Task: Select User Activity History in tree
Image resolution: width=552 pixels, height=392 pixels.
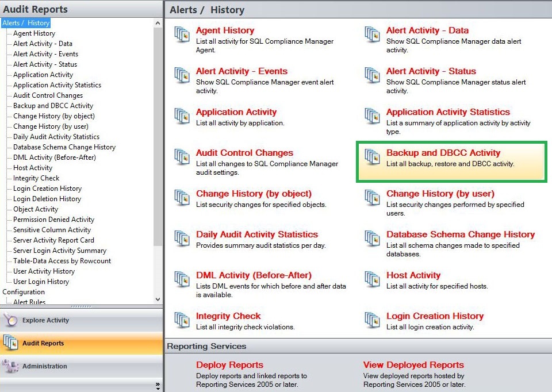Action: (x=44, y=271)
